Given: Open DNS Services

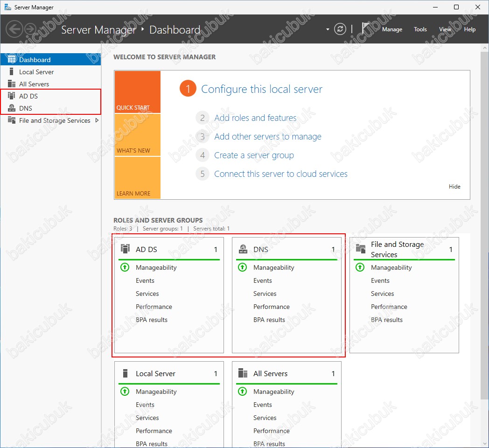Looking at the screenshot, I should click(x=265, y=294).
